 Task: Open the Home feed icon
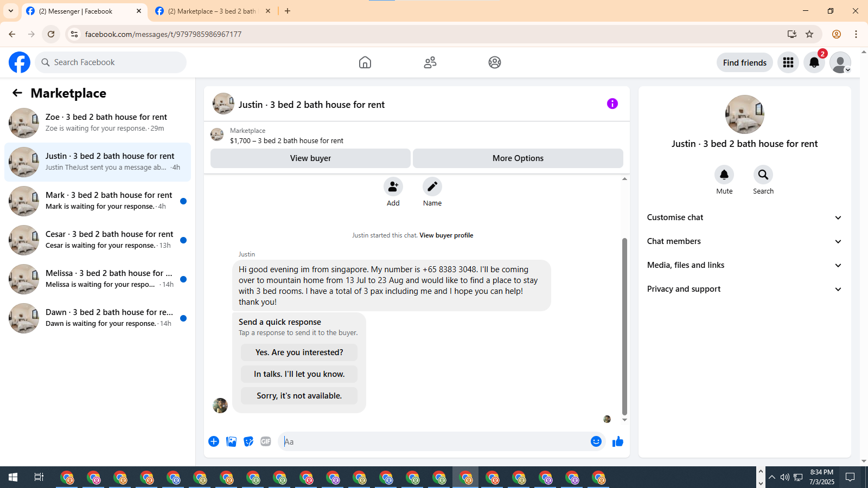(365, 62)
